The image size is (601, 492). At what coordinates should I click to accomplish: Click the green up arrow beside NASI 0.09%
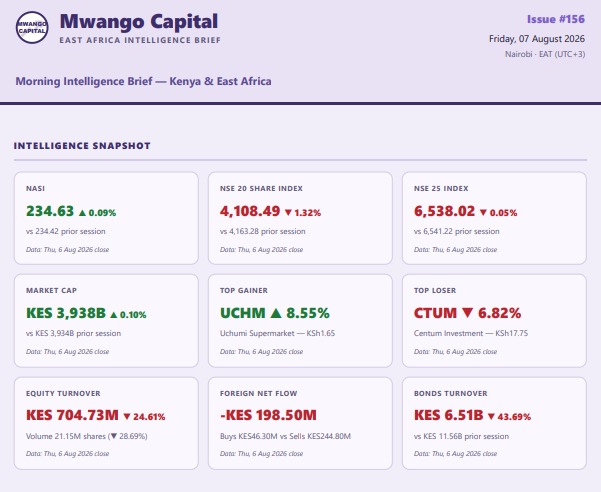coord(82,213)
